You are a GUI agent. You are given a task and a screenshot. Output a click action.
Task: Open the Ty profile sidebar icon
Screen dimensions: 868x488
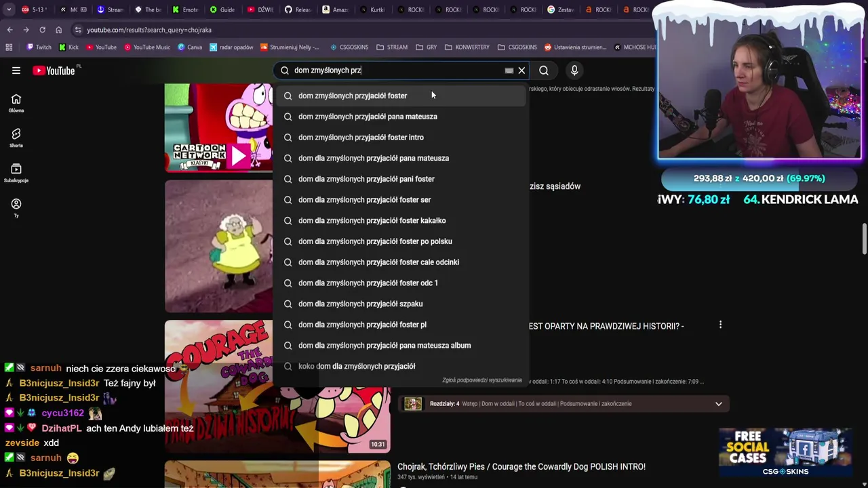16,207
